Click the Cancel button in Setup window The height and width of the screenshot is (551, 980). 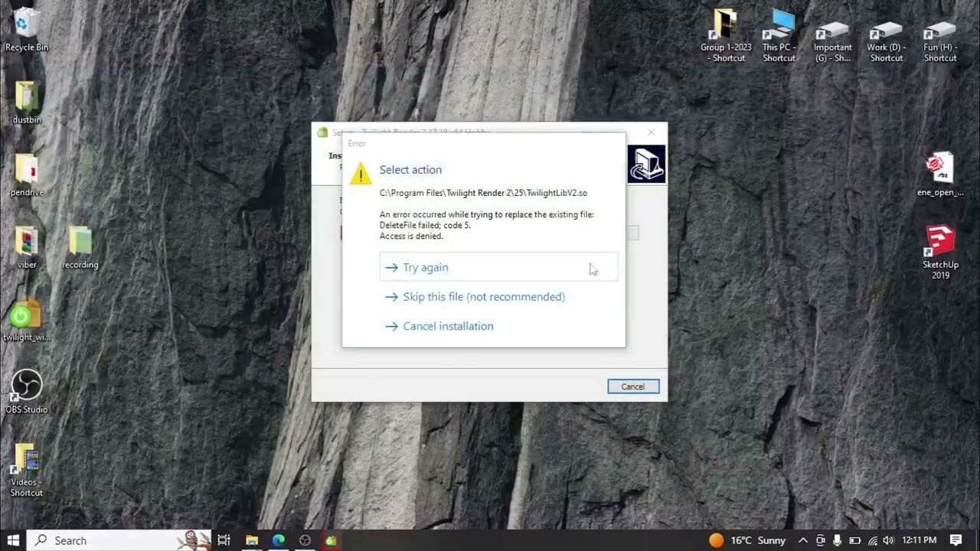point(633,386)
